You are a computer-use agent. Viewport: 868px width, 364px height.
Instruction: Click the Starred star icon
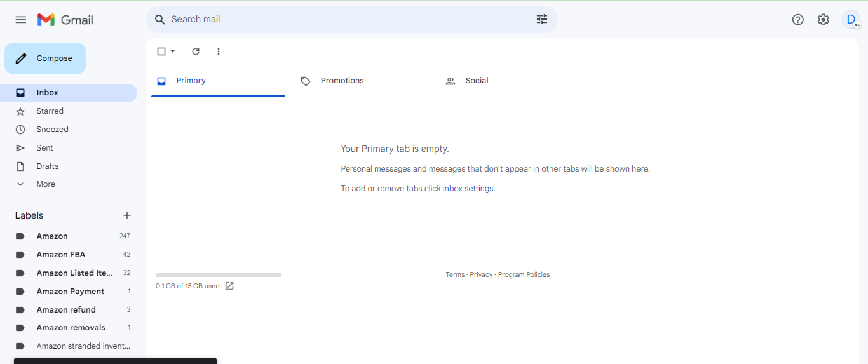pos(20,111)
